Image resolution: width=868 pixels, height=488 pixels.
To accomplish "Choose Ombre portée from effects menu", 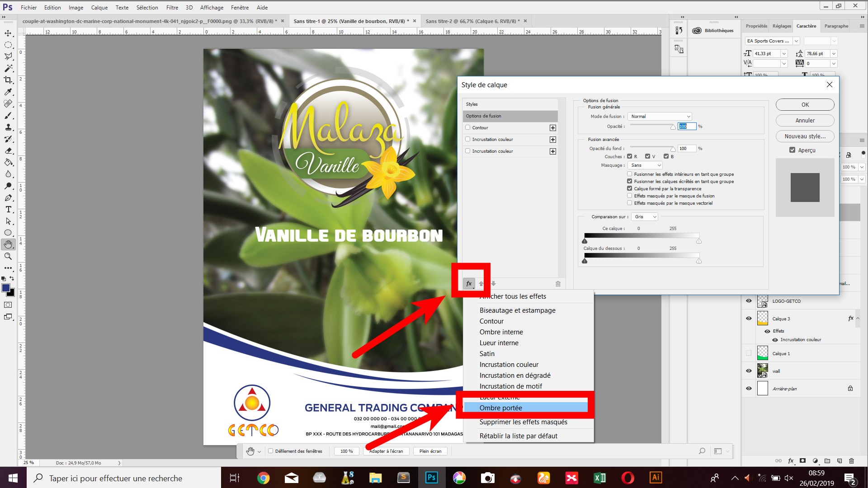I will 501,408.
